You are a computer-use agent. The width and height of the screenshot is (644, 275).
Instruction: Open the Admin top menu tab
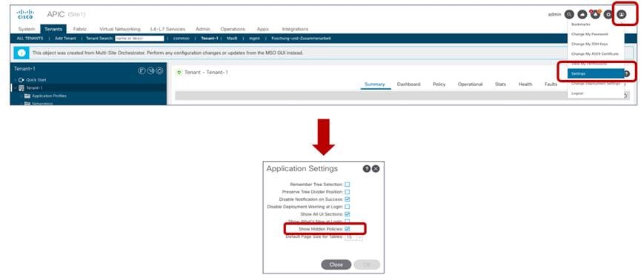click(203, 29)
